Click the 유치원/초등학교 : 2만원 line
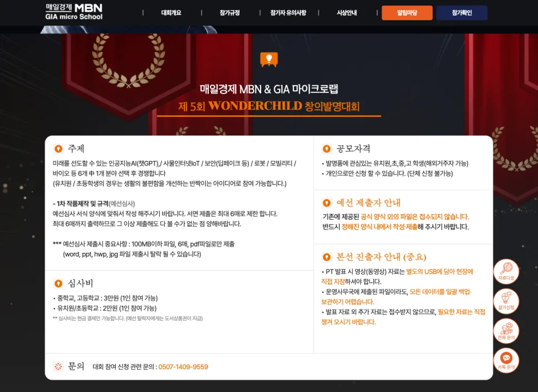 [105, 308]
